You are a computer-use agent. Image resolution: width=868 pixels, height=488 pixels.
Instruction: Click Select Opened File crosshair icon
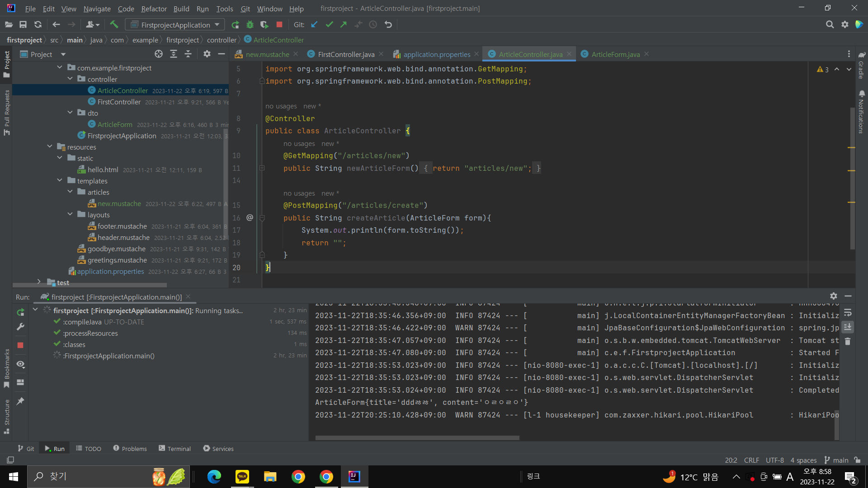point(159,54)
